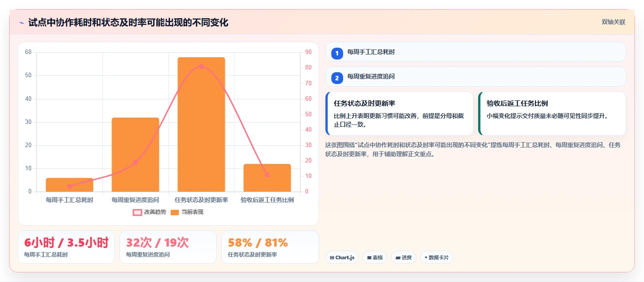
Task: Open the 验收后返工任务比例 info card
Action: (x=552, y=114)
